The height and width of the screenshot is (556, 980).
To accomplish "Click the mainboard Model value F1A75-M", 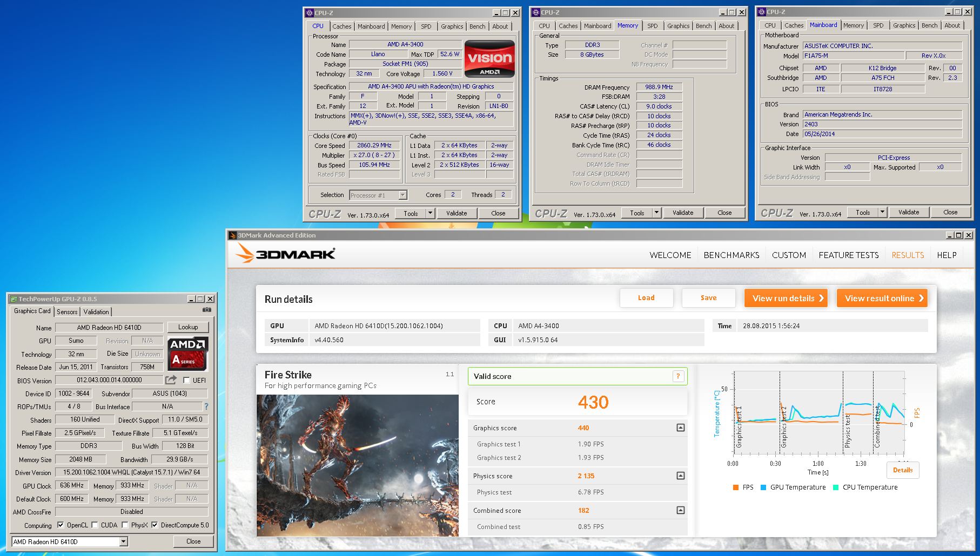I will tap(854, 56).
